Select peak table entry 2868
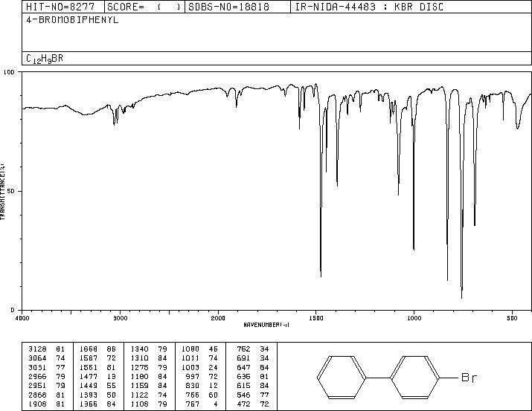The image size is (532, 411). point(37,395)
